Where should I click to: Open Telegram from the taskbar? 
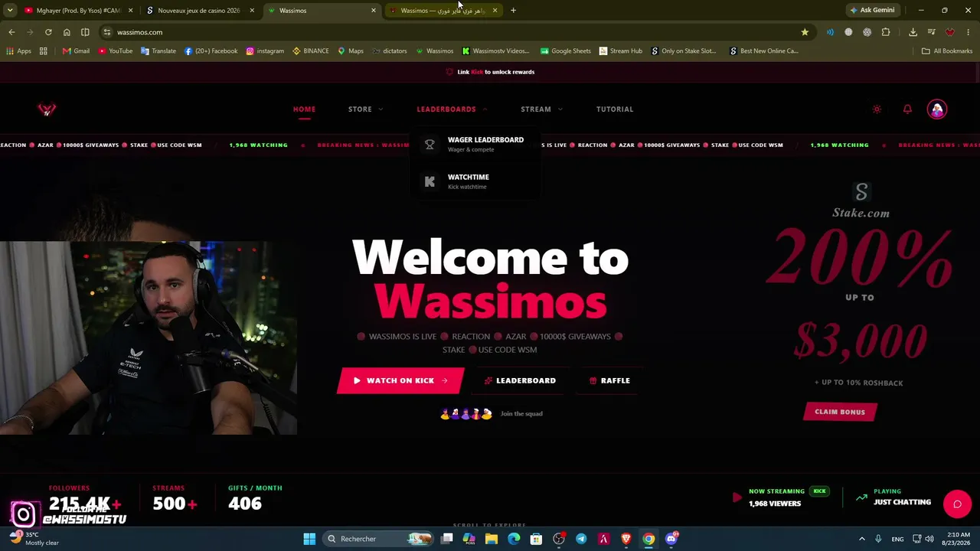tap(581, 539)
